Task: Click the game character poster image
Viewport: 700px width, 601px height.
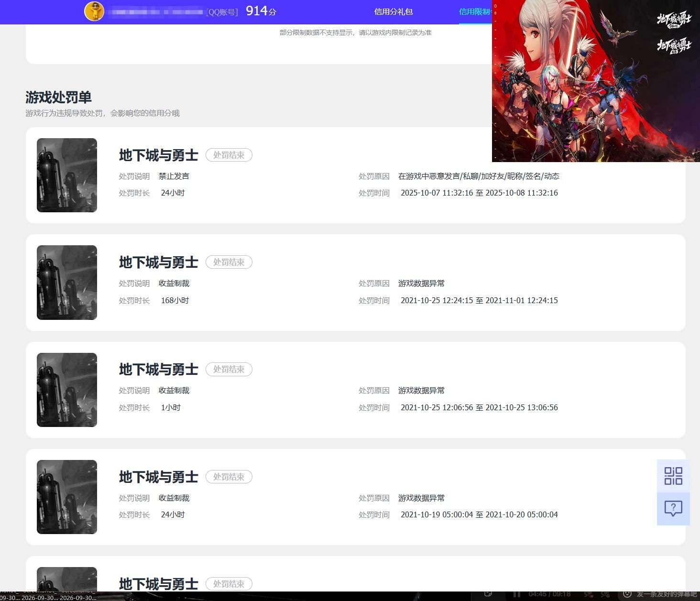Action: click(x=596, y=81)
